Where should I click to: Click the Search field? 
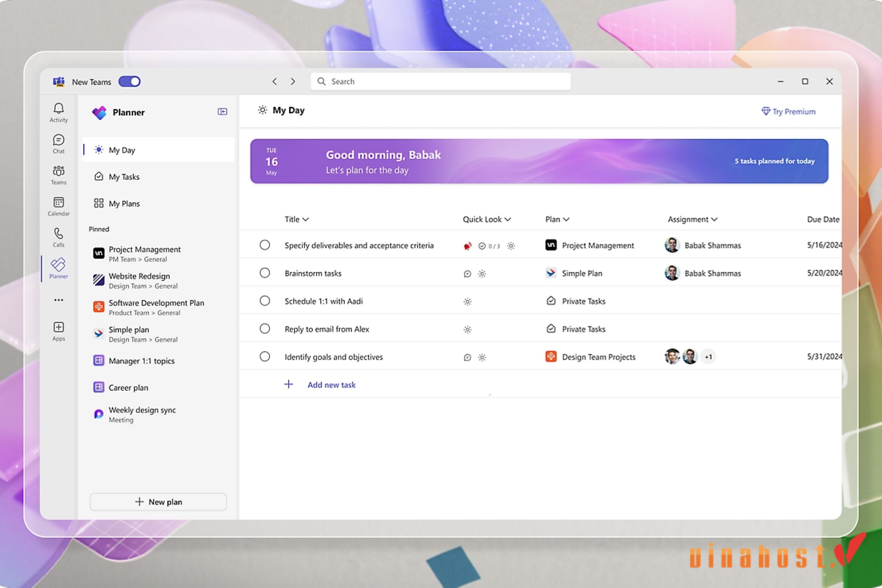pyautogui.click(x=441, y=82)
